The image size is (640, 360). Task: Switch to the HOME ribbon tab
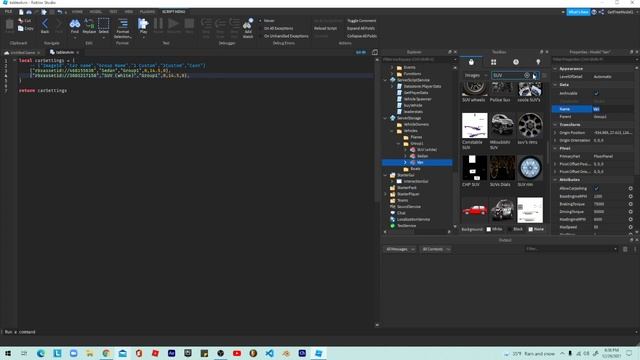[x=77, y=12]
